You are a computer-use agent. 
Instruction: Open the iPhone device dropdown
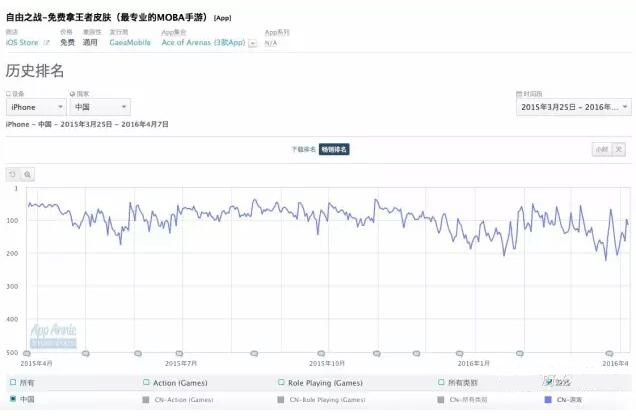click(36, 107)
